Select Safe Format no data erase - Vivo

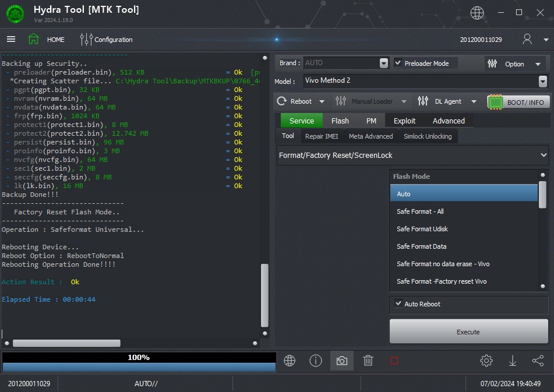point(464,264)
